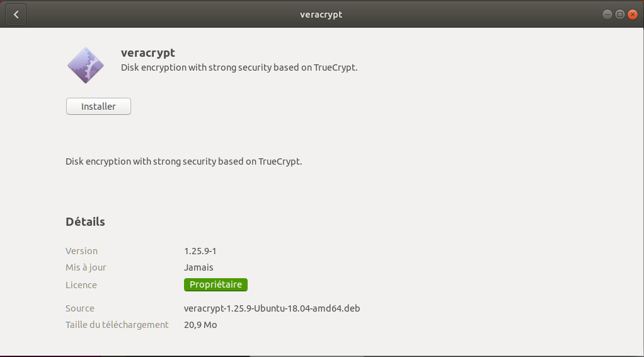The height and width of the screenshot is (357, 644).
Task: Minimize the veracrypt window
Action: click(x=607, y=15)
